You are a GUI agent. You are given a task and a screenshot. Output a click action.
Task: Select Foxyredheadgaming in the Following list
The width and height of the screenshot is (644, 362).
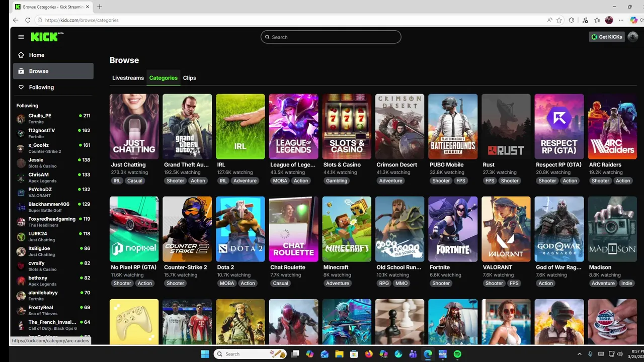point(53,222)
